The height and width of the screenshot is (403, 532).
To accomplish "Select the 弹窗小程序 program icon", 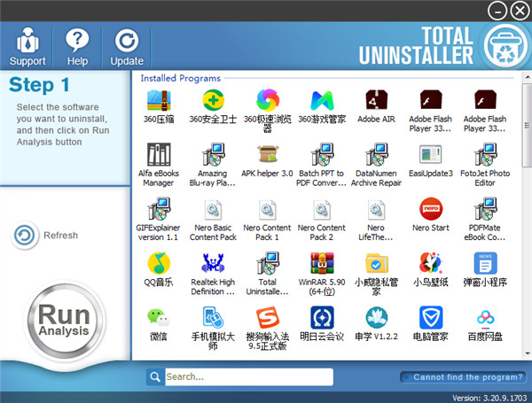I will [x=485, y=263].
